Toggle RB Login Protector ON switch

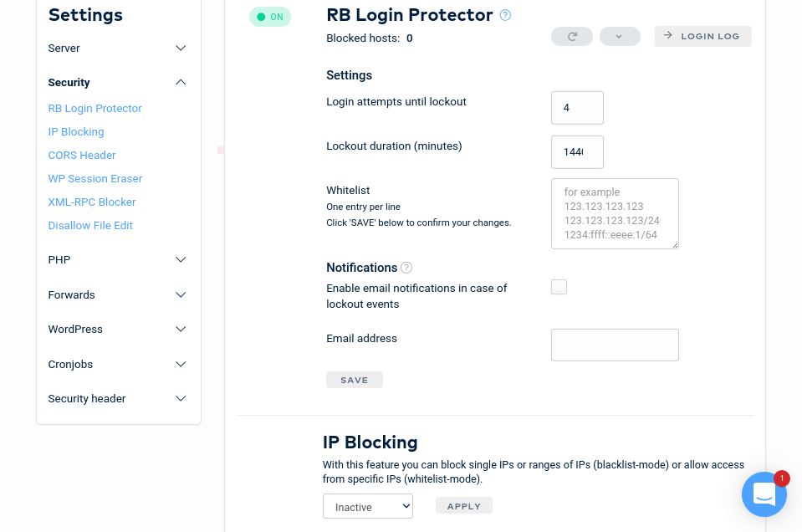[270, 17]
